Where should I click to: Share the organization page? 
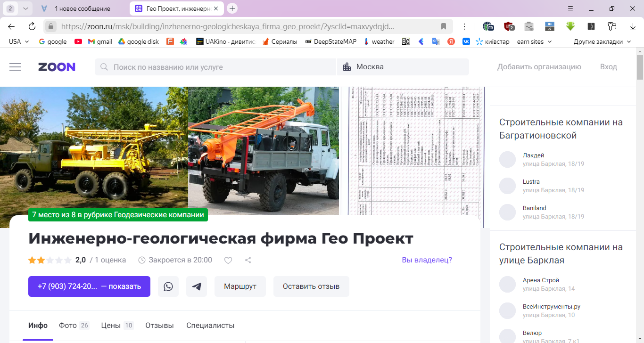coord(248,260)
